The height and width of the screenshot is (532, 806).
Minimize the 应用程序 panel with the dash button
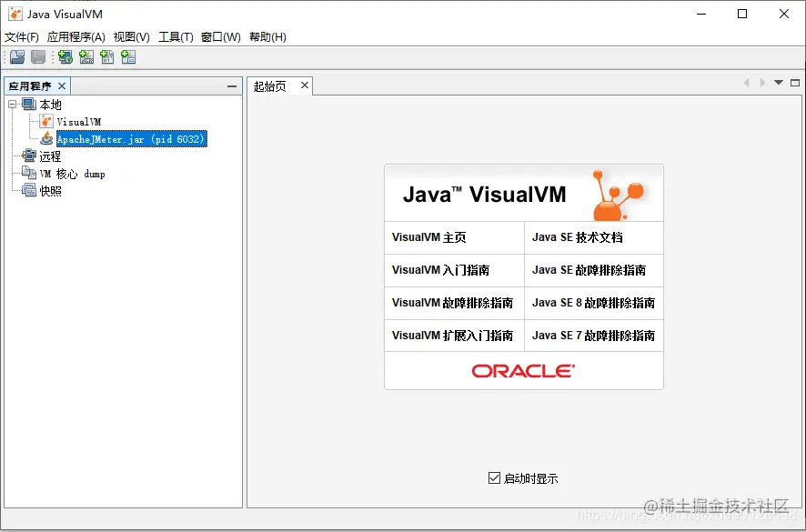click(x=232, y=86)
